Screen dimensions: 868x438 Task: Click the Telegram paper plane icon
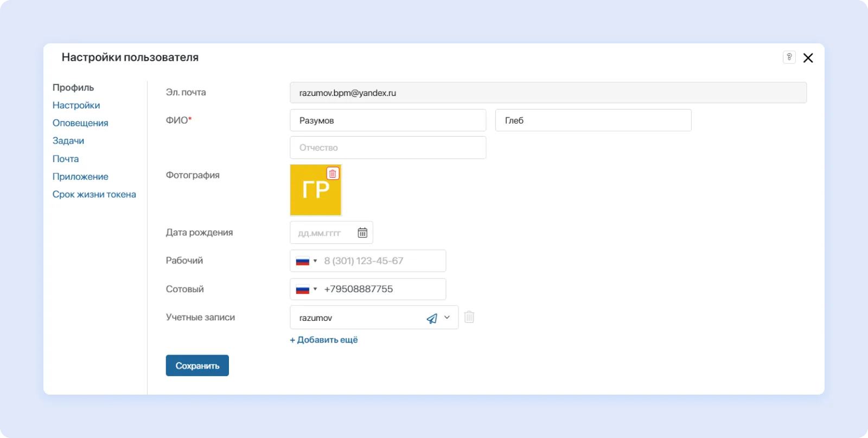coord(432,318)
